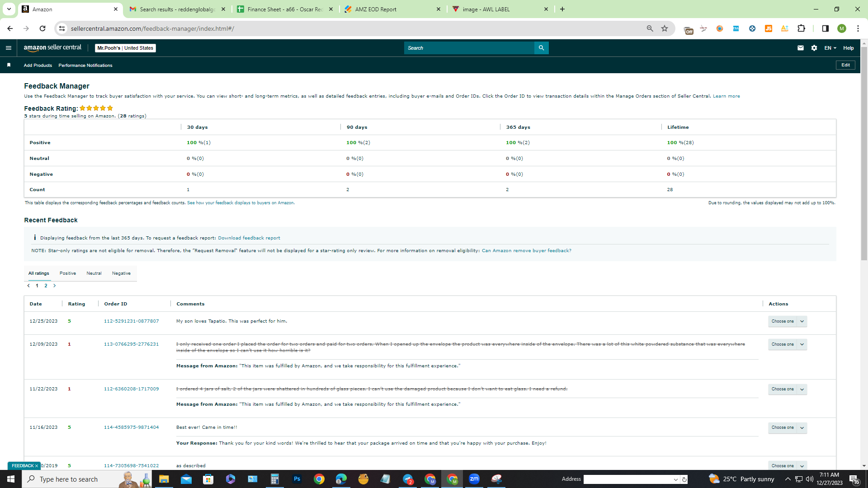
Task: Open the Help link in header
Action: tap(849, 48)
